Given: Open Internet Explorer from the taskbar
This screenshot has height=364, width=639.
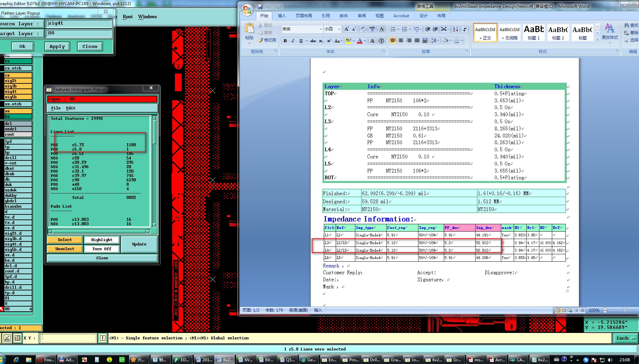Looking at the screenshot, I should click(16, 360).
